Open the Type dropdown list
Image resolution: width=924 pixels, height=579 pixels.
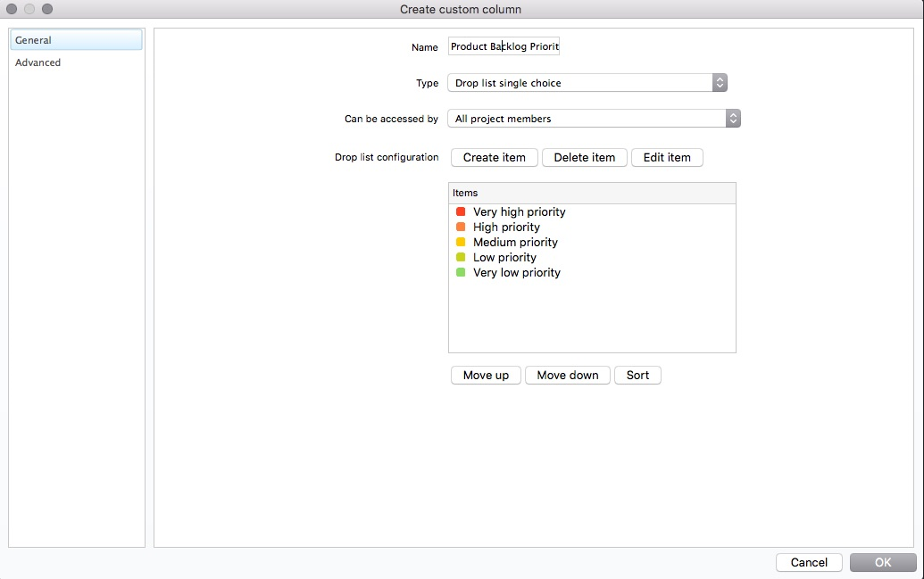[x=587, y=83]
